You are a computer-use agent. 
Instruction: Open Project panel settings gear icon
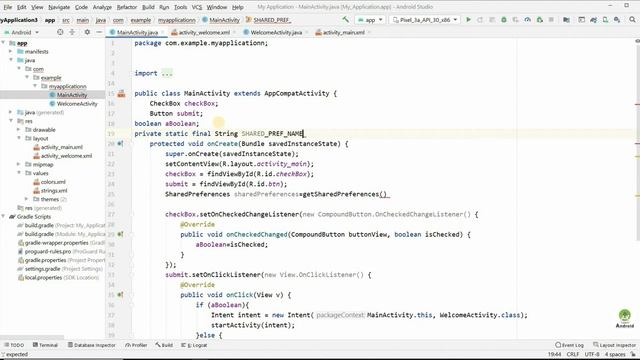tap(87, 32)
